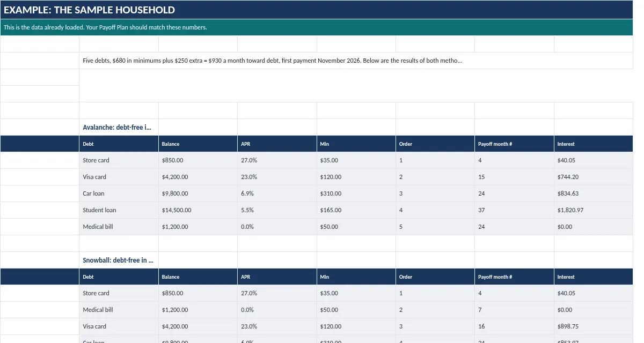Click the Snowball Visa card interest "$898.75"

594,326
